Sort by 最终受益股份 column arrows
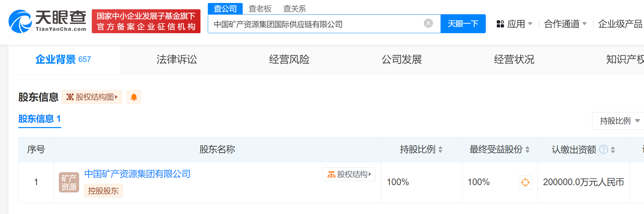This screenshot has width=644, height=214. (528, 150)
